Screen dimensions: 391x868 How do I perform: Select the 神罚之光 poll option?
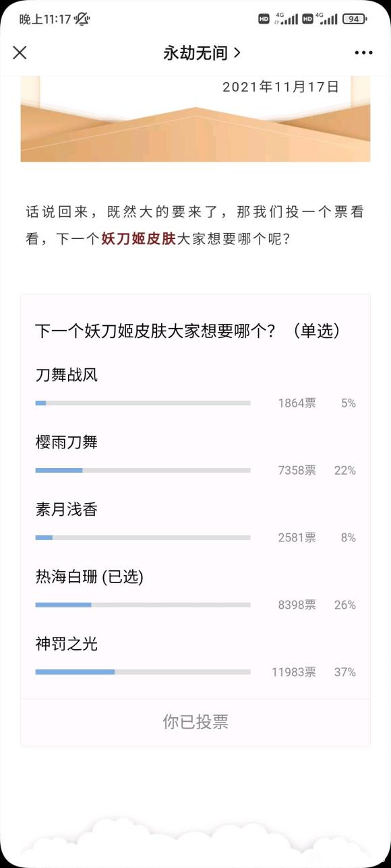coord(195,658)
